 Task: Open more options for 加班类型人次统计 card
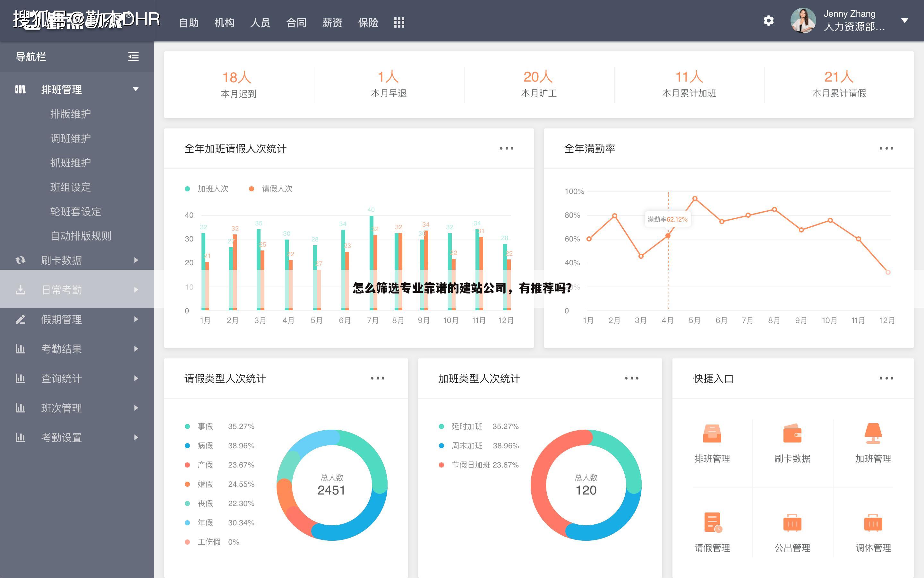pyautogui.click(x=631, y=378)
